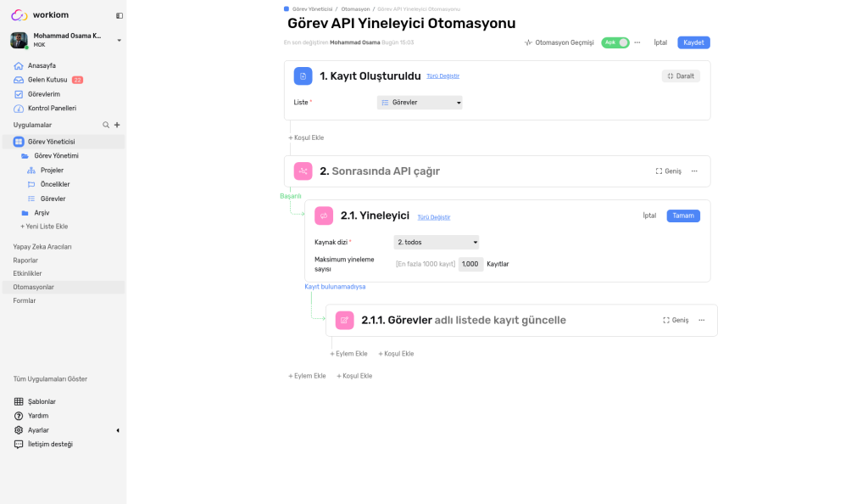The width and height of the screenshot is (868, 504).
Task: Open Etkinlikler section
Action: click(27, 273)
